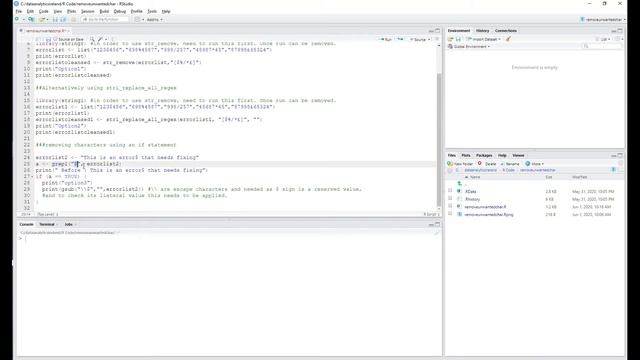The width and height of the screenshot is (640, 360).
Task: Click the Delete button in Files pane
Action: coord(487,164)
